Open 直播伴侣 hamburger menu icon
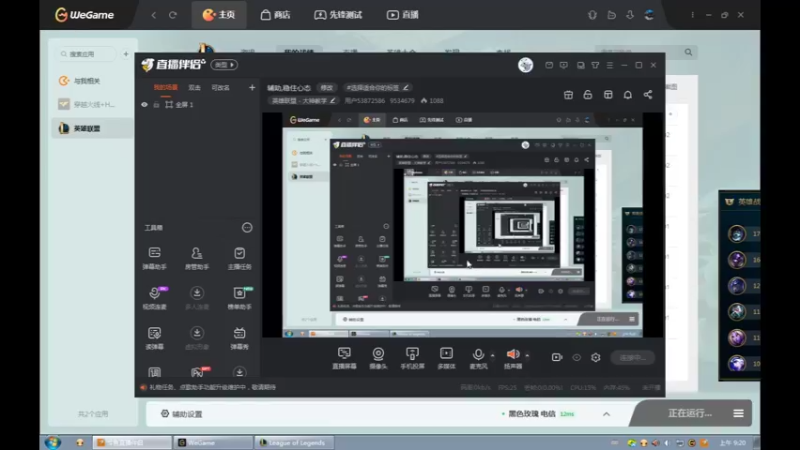The height and width of the screenshot is (450, 800). point(610,65)
